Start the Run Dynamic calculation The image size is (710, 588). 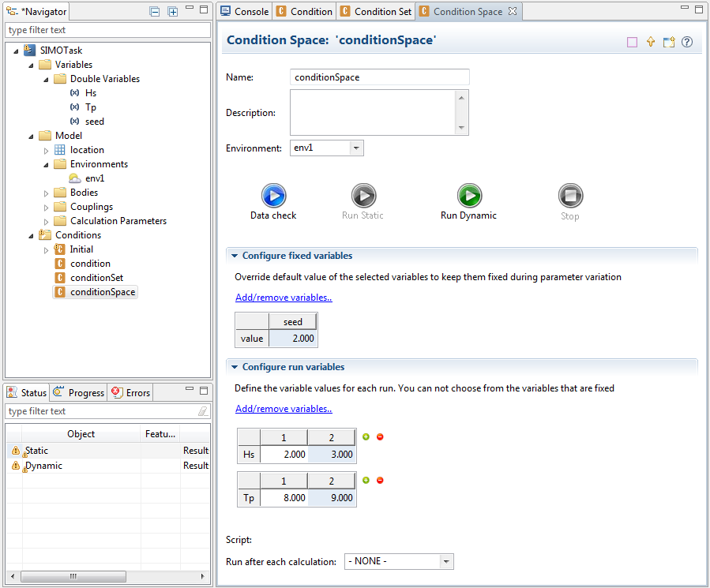[469, 196]
